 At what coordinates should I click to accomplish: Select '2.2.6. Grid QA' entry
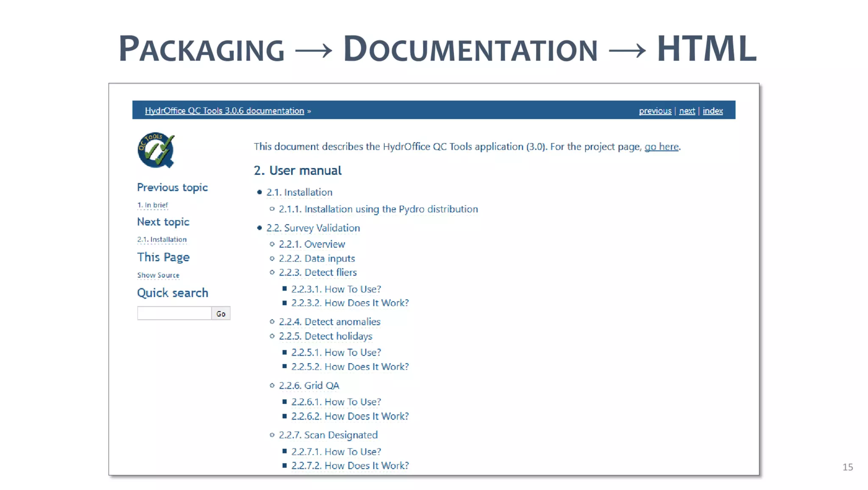point(309,386)
